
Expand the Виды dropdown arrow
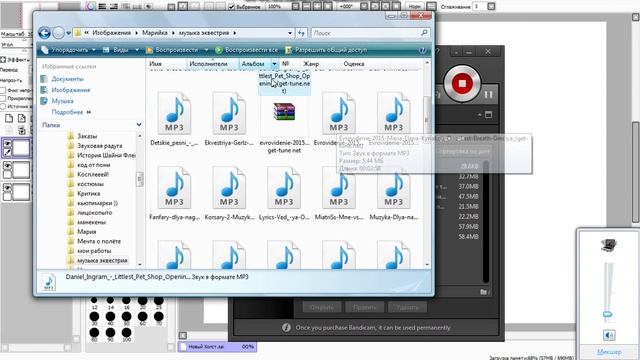point(137,50)
